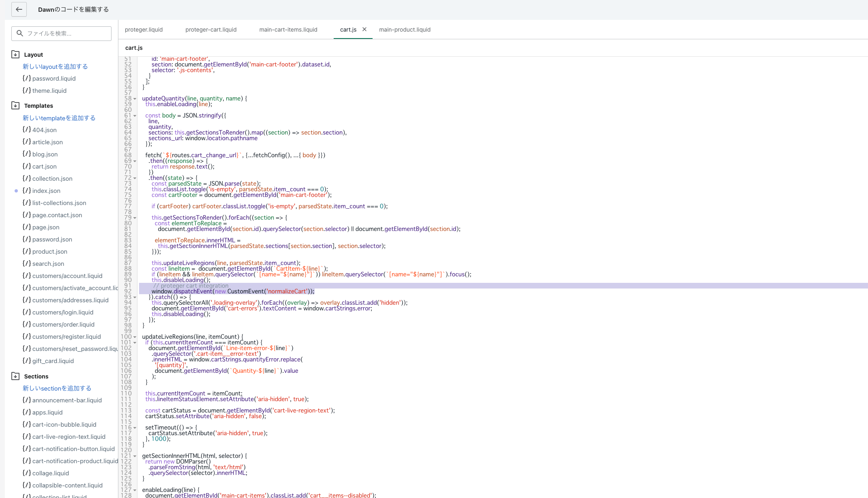Open theme.liquid file
The width and height of the screenshot is (868, 498).
[49, 91]
